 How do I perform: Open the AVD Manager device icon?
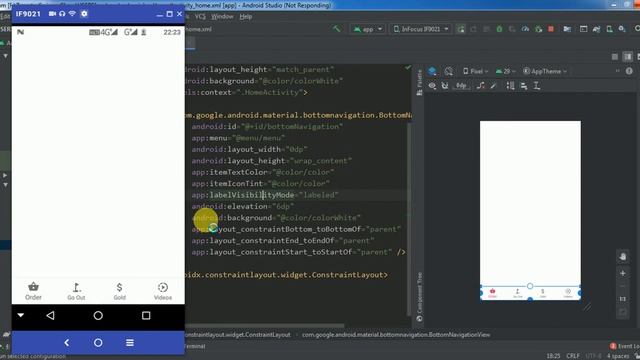point(609,29)
